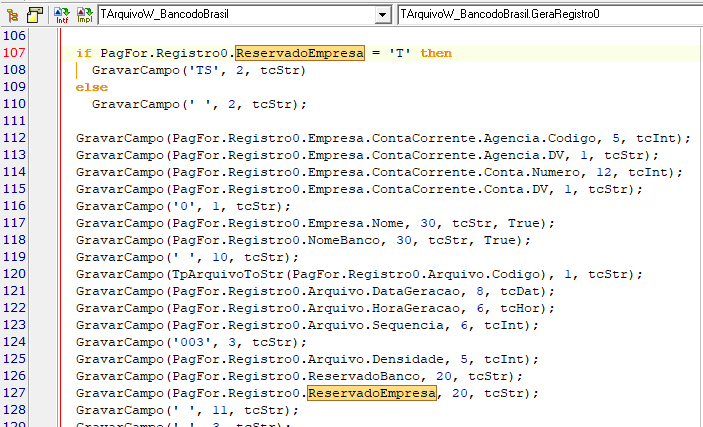703x427 pixels.
Task: Click line number 112 in the gutter
Action: click(14, 138)
